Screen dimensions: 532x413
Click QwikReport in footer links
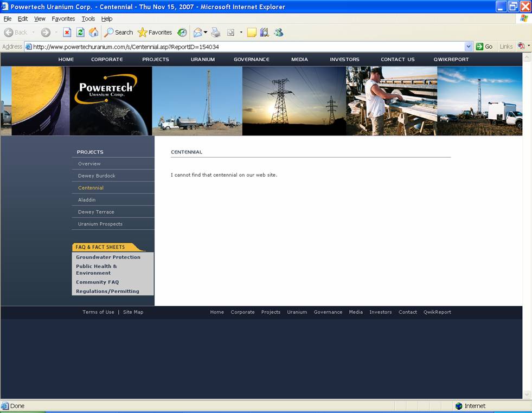(x=437, y=312)
